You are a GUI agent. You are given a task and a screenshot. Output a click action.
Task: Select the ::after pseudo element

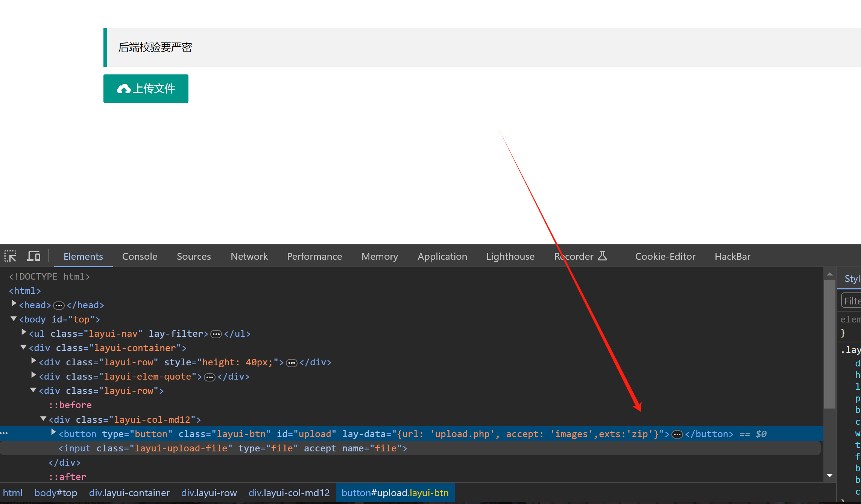68,477
